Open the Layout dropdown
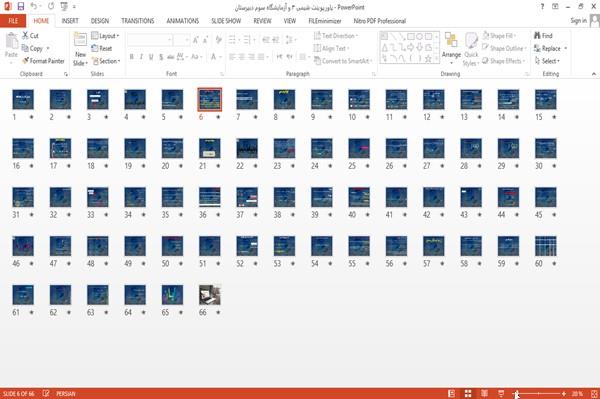 (x=105, y=36)
